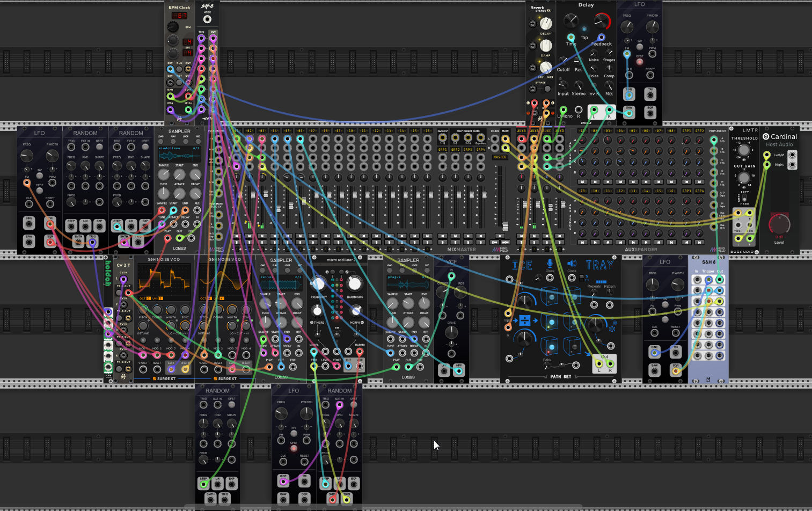Viewport: 812px width, 511px height.
Task: Click the -01- track label in MixMaster
Action: [236, 131]
